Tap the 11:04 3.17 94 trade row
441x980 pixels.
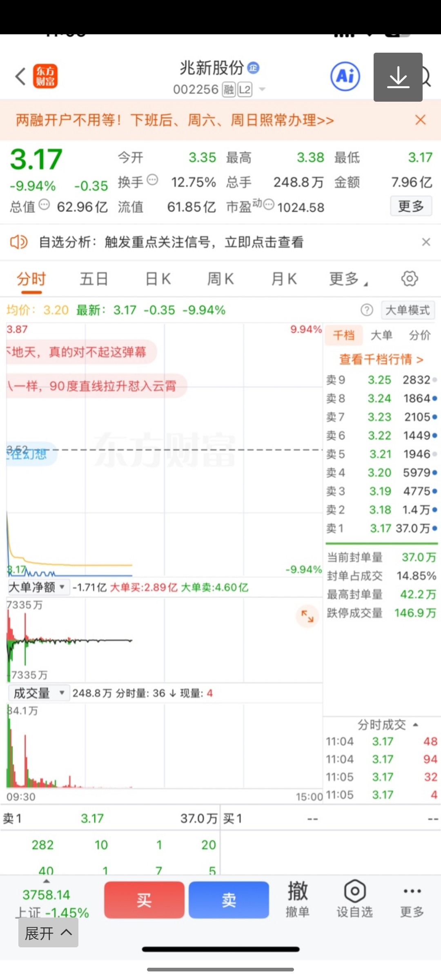381,759
